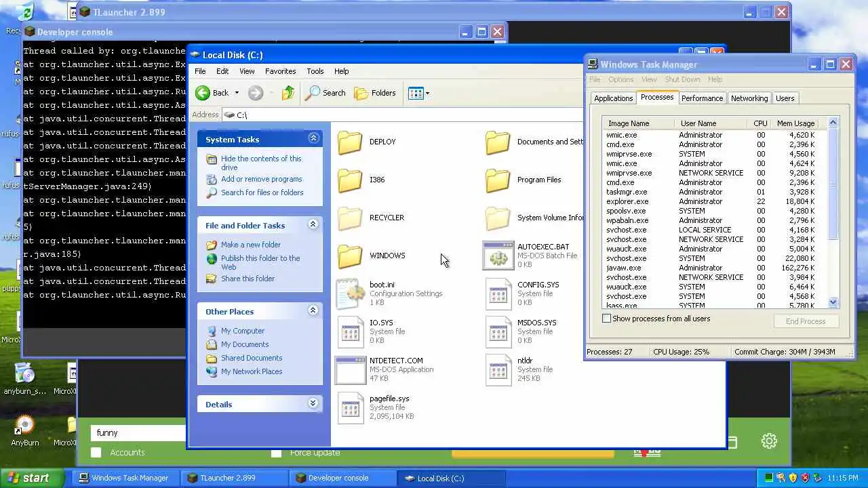Click the TLauncher settings gear icon

(769, 441)
